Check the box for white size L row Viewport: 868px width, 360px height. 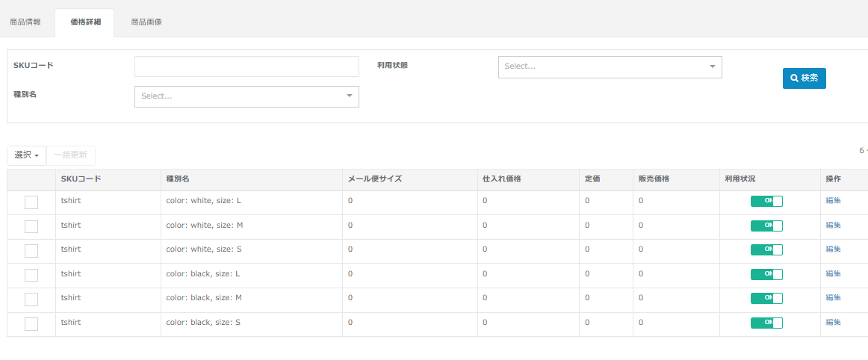coord(31,202)
